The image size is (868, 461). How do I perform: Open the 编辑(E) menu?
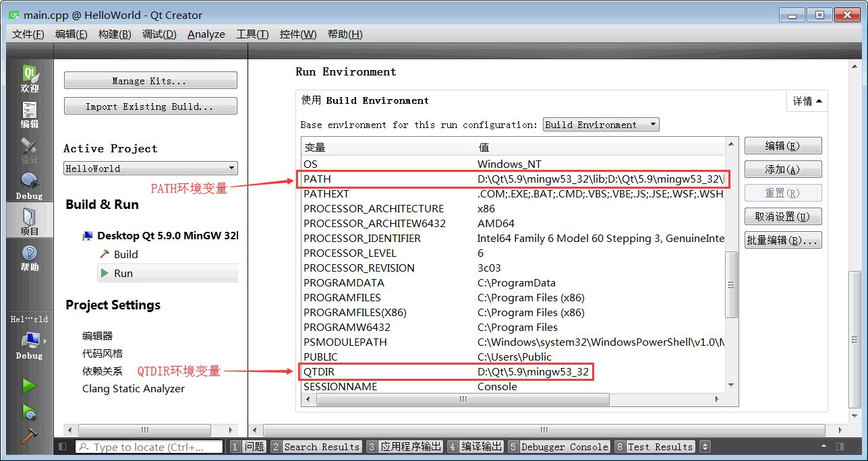pyautogui.click(x=71, y=34)
